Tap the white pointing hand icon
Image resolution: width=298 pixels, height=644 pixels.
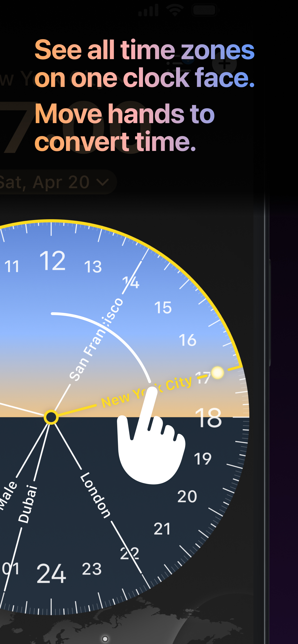coord(151,435)
